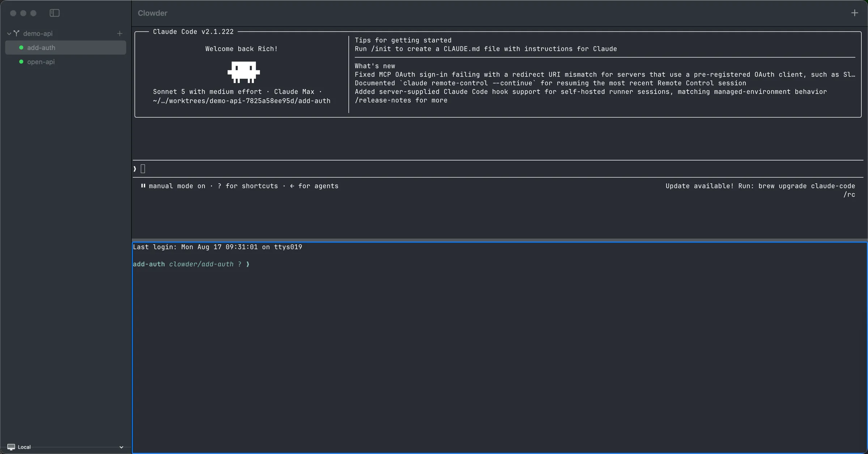
Task: Click the window minimize button
Action: 23,13
